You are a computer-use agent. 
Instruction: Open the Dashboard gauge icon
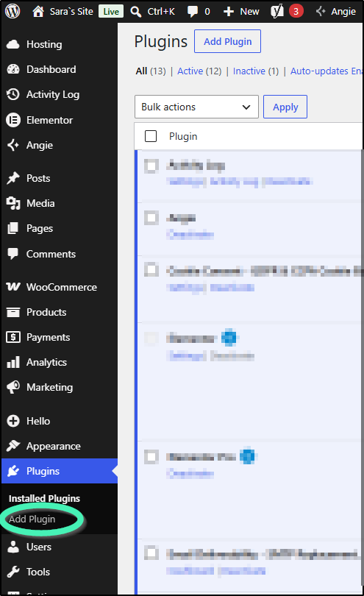[13, 69]
